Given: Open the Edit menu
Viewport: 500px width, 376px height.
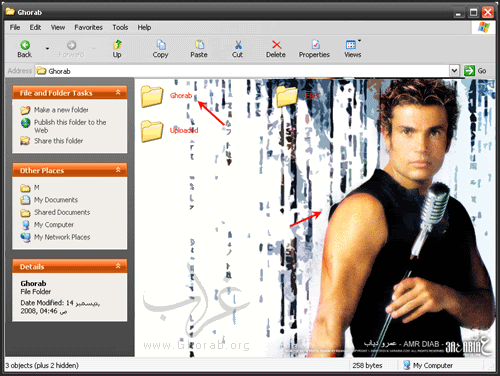Looking at the screenshot, I should (35, 27).
